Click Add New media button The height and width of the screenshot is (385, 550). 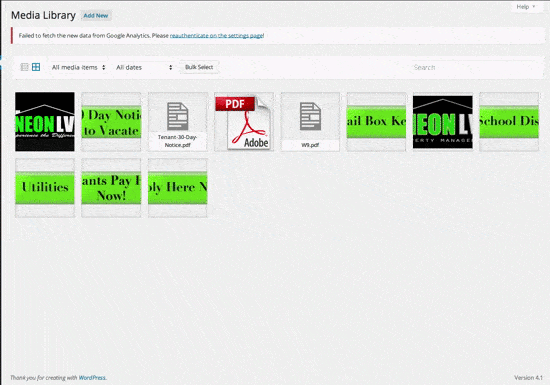pos(96,15)
